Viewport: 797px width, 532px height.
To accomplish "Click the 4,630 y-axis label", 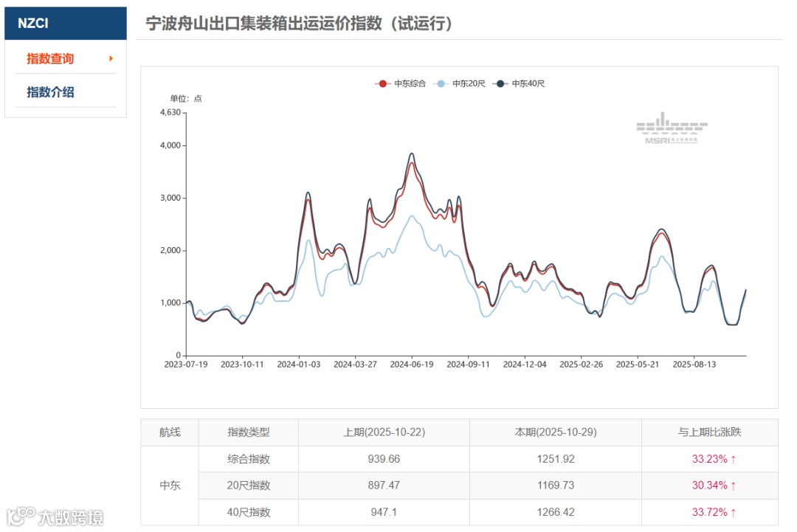I will 170,112.
